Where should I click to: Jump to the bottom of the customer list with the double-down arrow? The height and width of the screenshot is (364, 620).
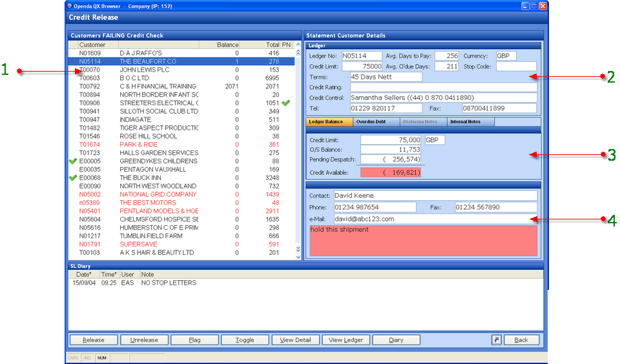[x=298, y=249]
